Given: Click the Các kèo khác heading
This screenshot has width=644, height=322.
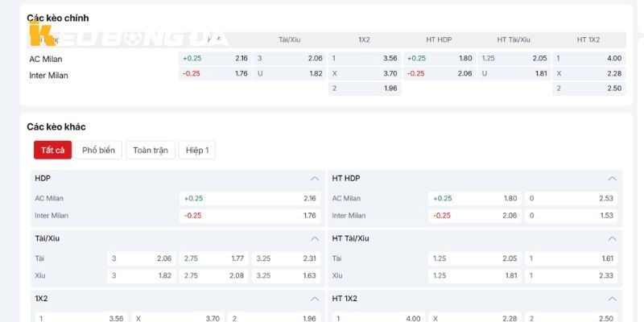Looking at the screenshot, I should click(56, 127).
